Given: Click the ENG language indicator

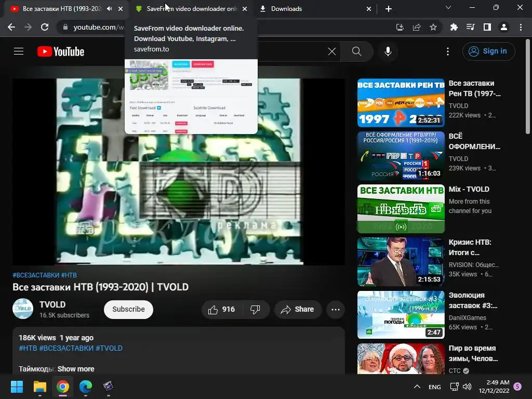Looking at the screenshot, I should tap(435, 387).
